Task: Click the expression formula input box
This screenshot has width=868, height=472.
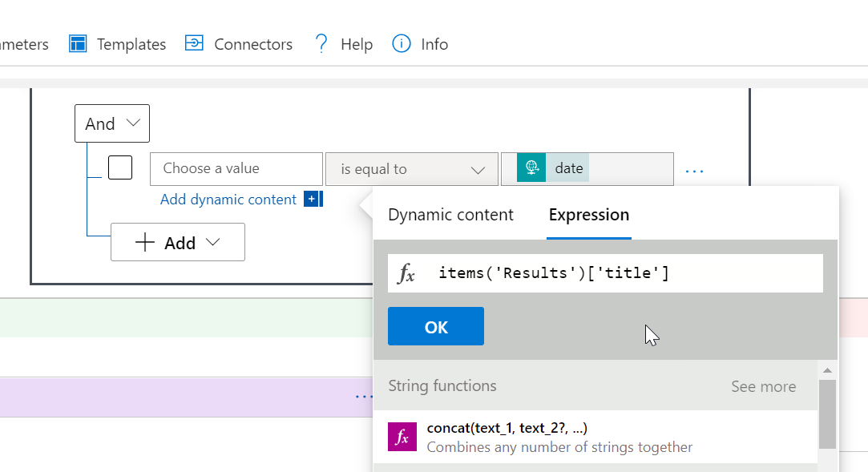Action: coord(625,273)
